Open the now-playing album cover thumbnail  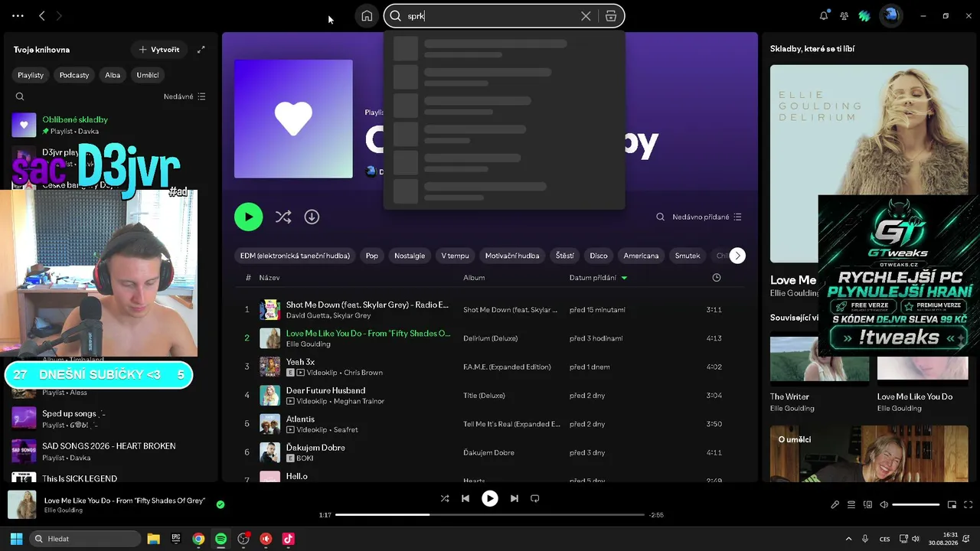click(x=22, y=505)
